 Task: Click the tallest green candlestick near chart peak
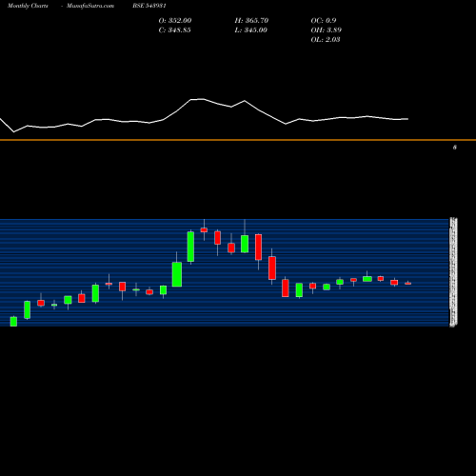[190, 247]
